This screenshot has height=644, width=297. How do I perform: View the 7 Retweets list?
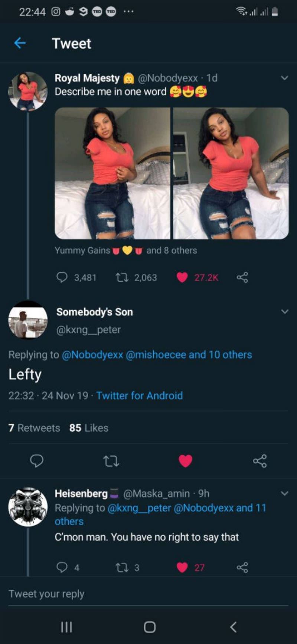(34, 428)
